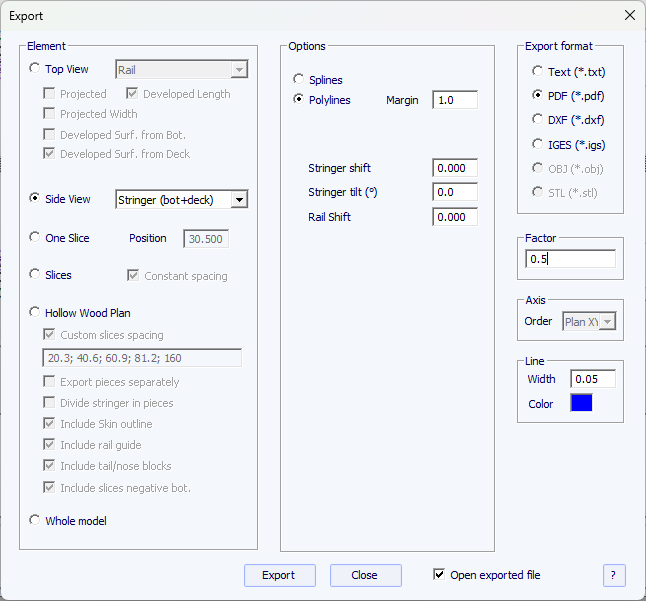Click the Factor input field
Viewport: 646px width, 601px height.
point(570,259)
